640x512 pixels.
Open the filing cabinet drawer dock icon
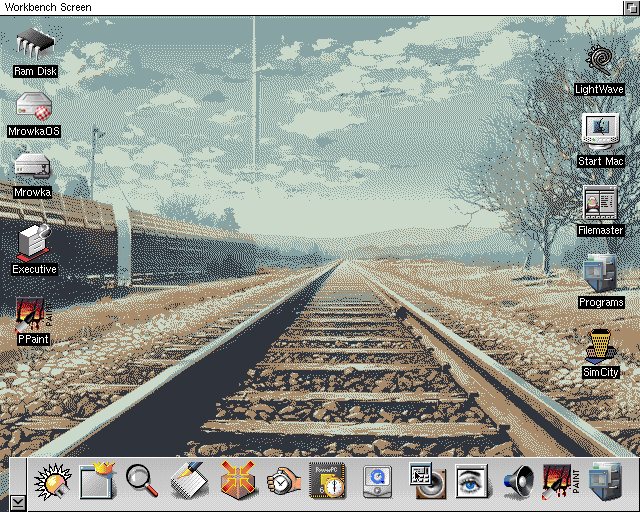(606, 481)
